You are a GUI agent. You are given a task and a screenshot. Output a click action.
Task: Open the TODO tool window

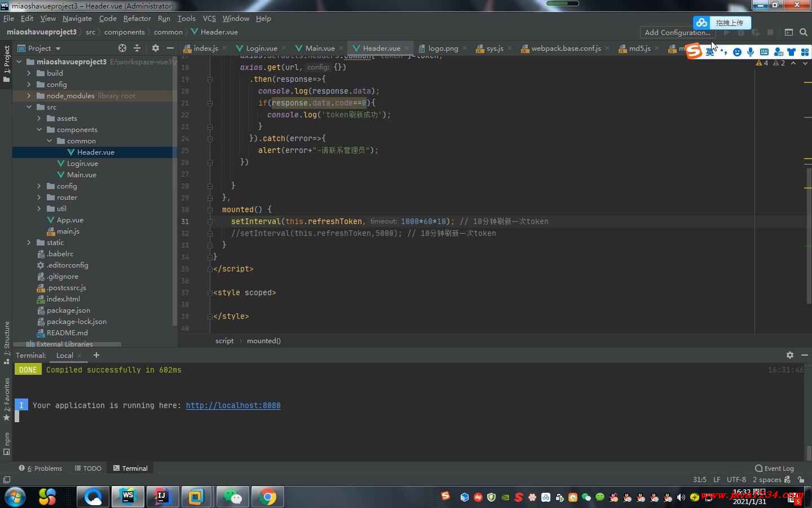click(x=88, y=468)
